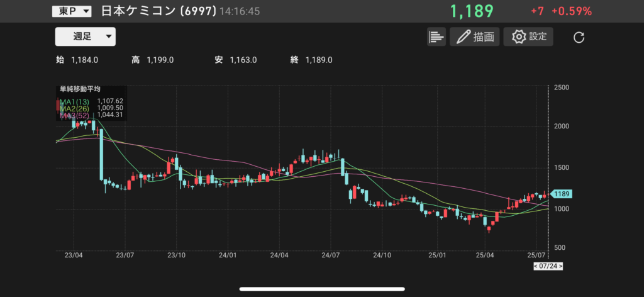Open the 週足 timeframe dropdown
The height and width of the screenshot is (297, 644).
pos(86,36)
